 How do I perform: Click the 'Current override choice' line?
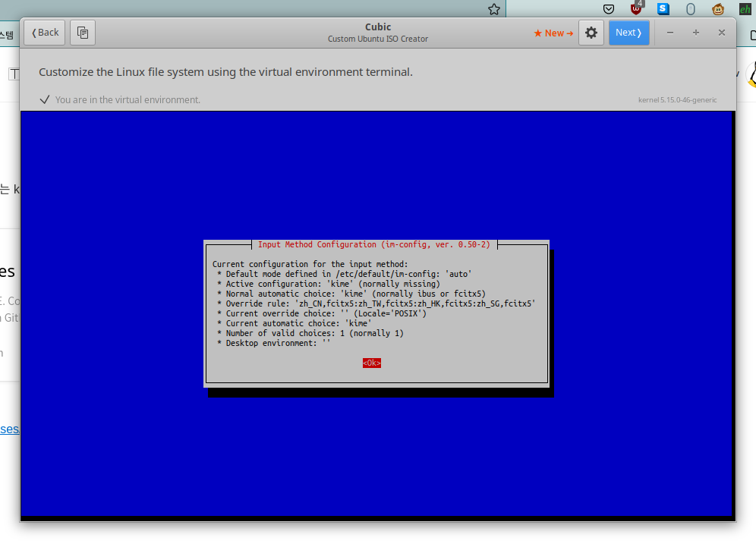(322, 313)
